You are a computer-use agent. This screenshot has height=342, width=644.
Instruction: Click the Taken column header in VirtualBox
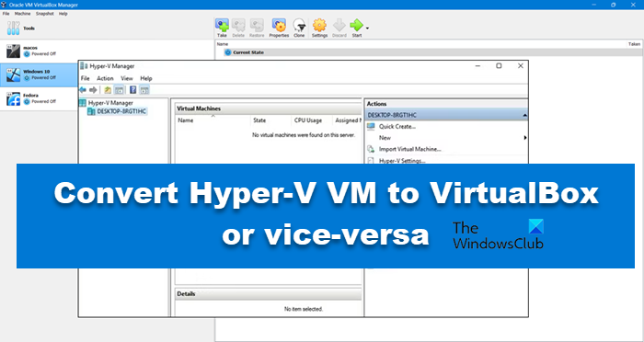pos(634,44)
